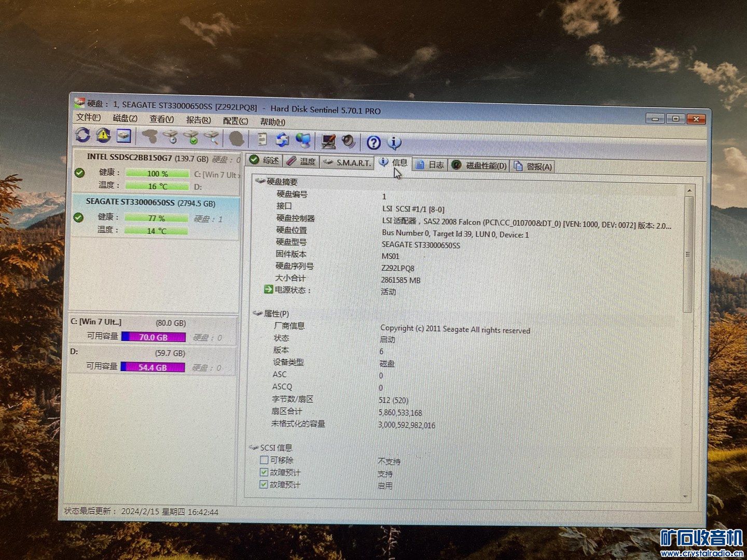Click the interface value LSI SCSI #1/1 [8-0]
Image resolution: width=747 pixels, height=560 pixels.
(x=413, y=208)
